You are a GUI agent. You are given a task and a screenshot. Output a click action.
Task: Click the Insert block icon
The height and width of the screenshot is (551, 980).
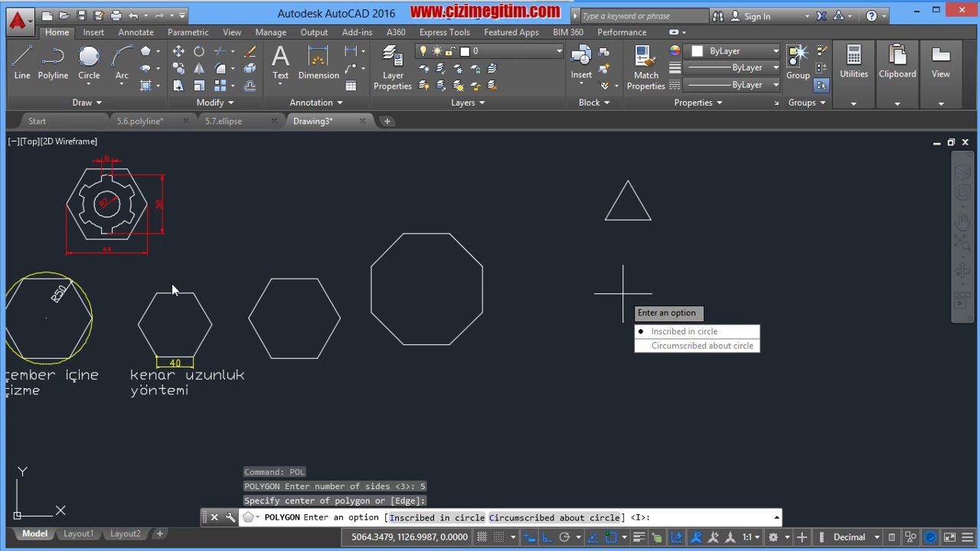point(581,62)
